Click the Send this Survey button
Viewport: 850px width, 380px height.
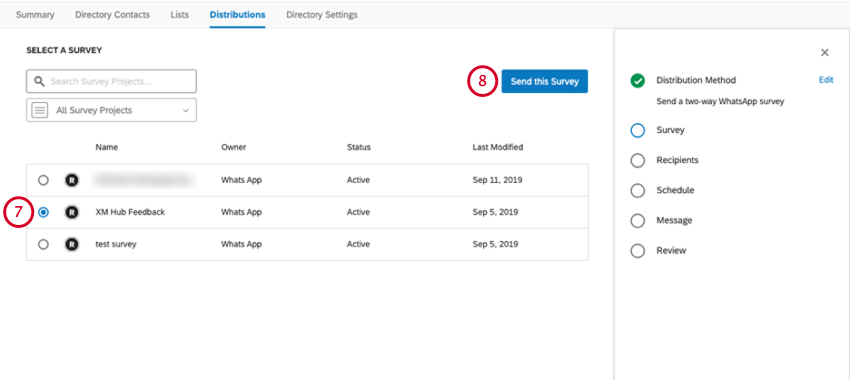(544, 81)
